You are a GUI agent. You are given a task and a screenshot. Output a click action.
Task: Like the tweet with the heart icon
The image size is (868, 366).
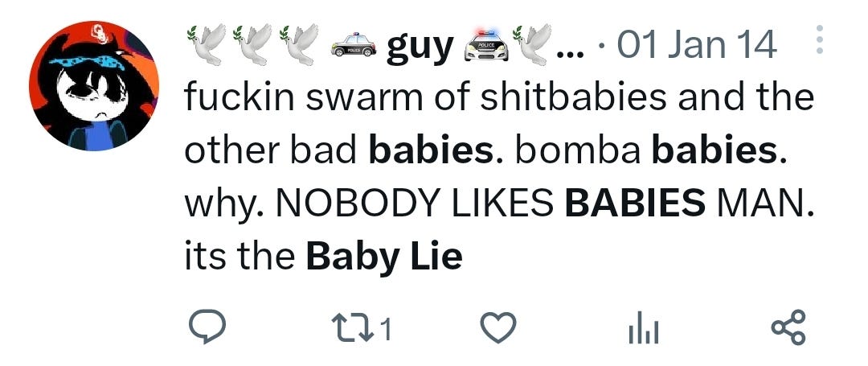[497, 327]
